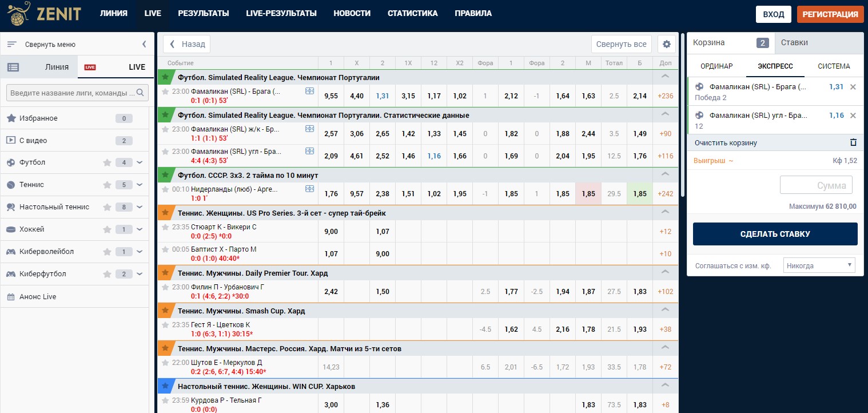Image resolution: width=868 pixels, height=413 pixels.
Task: Collapse the Футбол. СССР. 3х3 league section
Action: point(665,174)
